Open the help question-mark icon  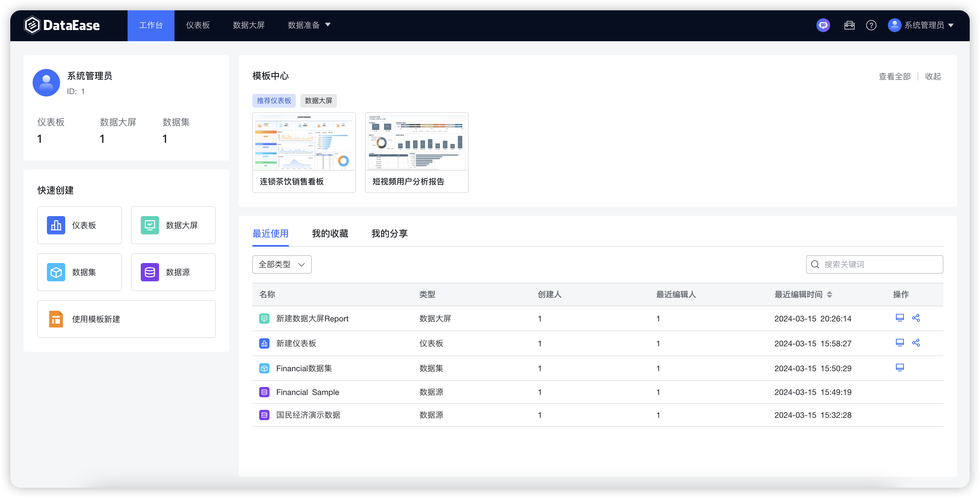(871, 25)
